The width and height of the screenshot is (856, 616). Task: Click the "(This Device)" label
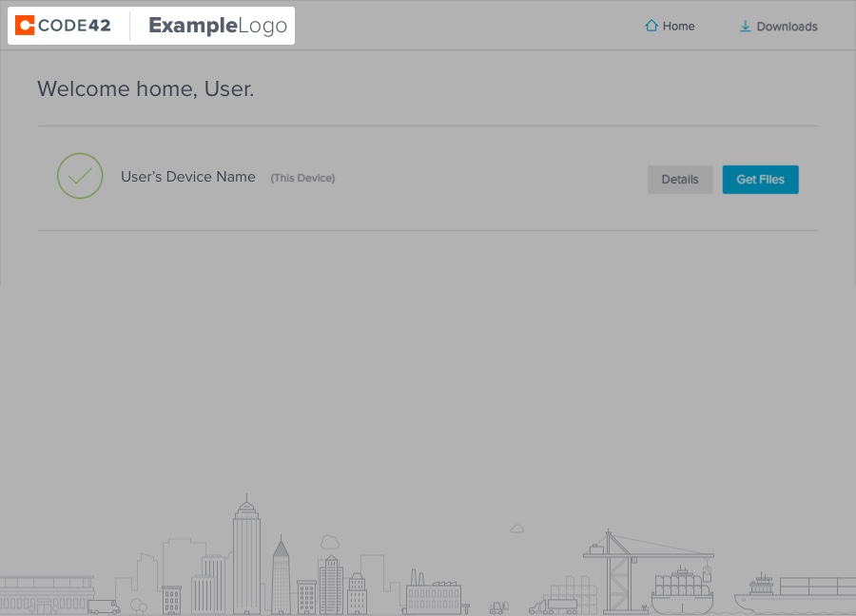tap(302, 178)
